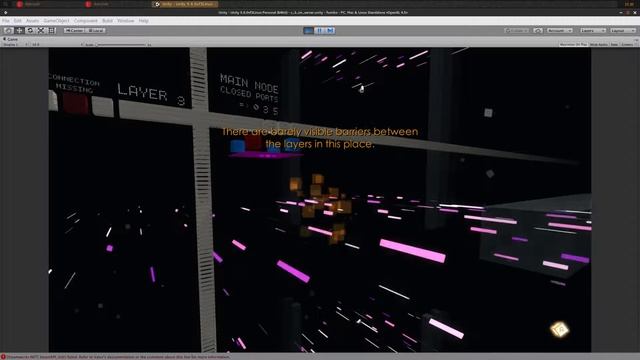The image size is (640, 360).
Task: Click the error message in the status bar
Action: pyautogui.click(x=118, y=357)
